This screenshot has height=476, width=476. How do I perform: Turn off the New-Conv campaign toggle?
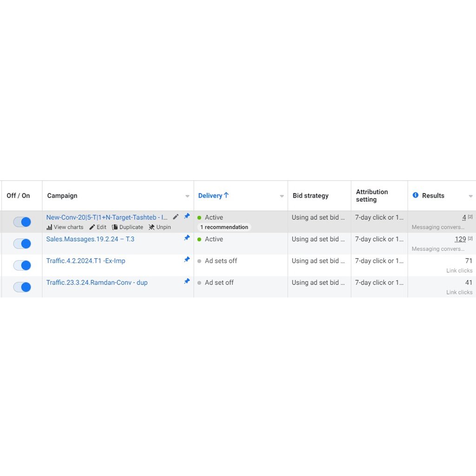[22, 222]
